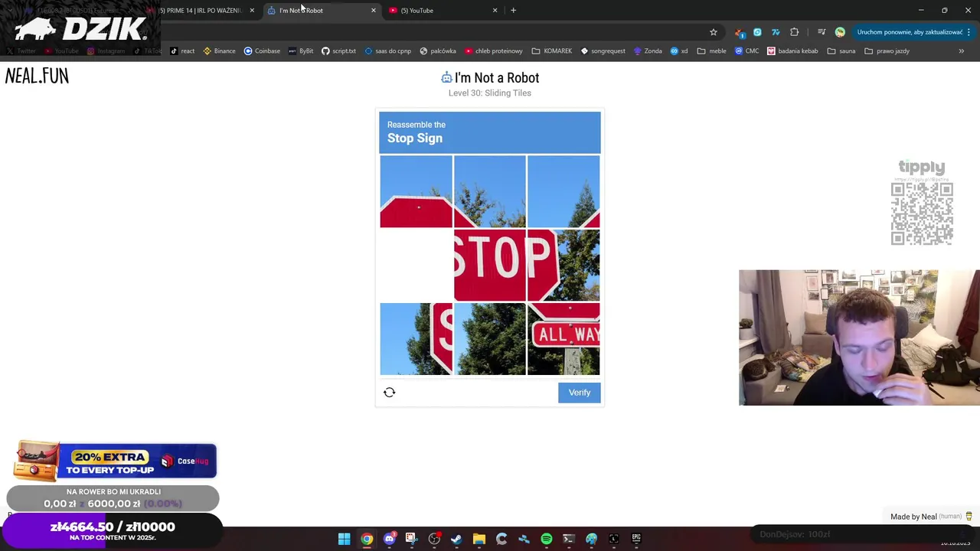The height and width of the screenshot is (551, 980).
Task: Open the Zonda bookmark
Action: point(648,51)
